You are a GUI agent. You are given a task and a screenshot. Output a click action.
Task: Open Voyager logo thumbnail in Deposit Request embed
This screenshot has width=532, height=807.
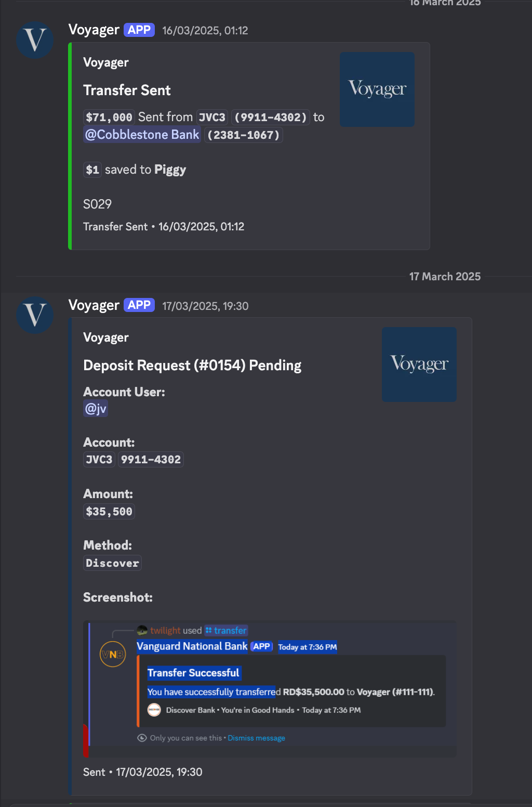[x=419, y=365]
